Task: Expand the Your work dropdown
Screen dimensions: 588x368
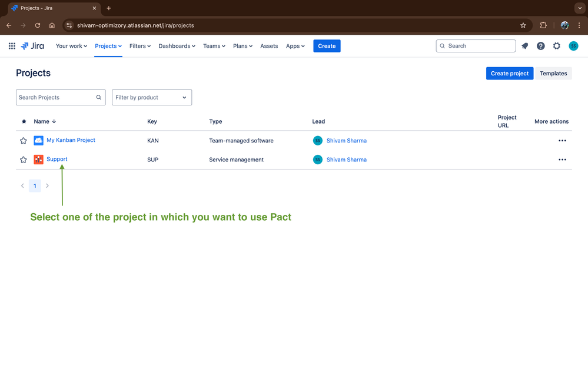Action: tap(71, 46)
